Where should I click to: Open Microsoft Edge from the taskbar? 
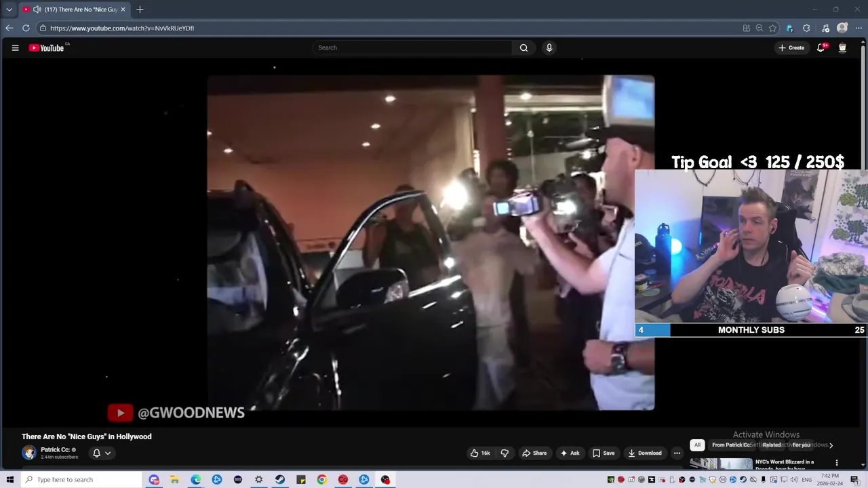(195, 479)
